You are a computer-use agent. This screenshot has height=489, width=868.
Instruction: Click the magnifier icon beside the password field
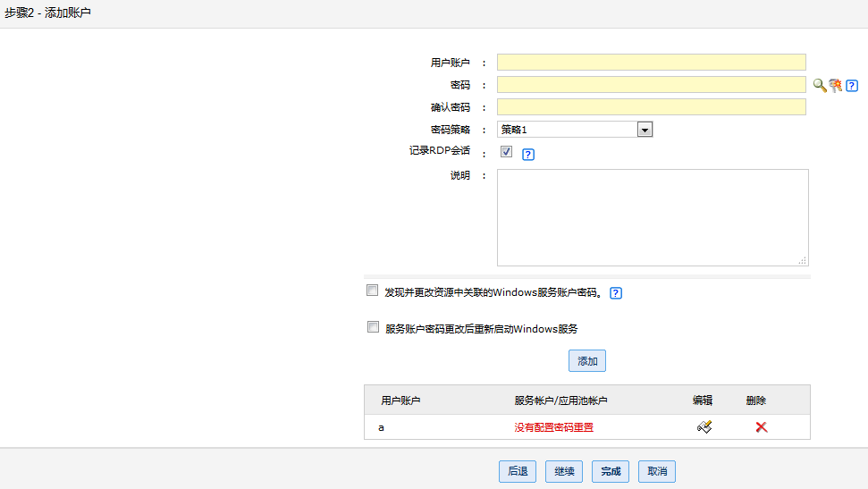(x=819, y=85)
